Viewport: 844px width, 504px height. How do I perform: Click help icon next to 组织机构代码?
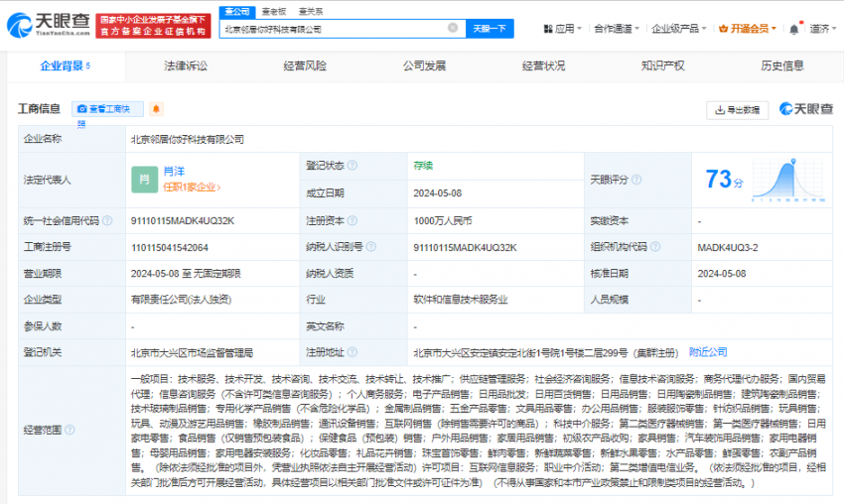click(x=655, y=247)
